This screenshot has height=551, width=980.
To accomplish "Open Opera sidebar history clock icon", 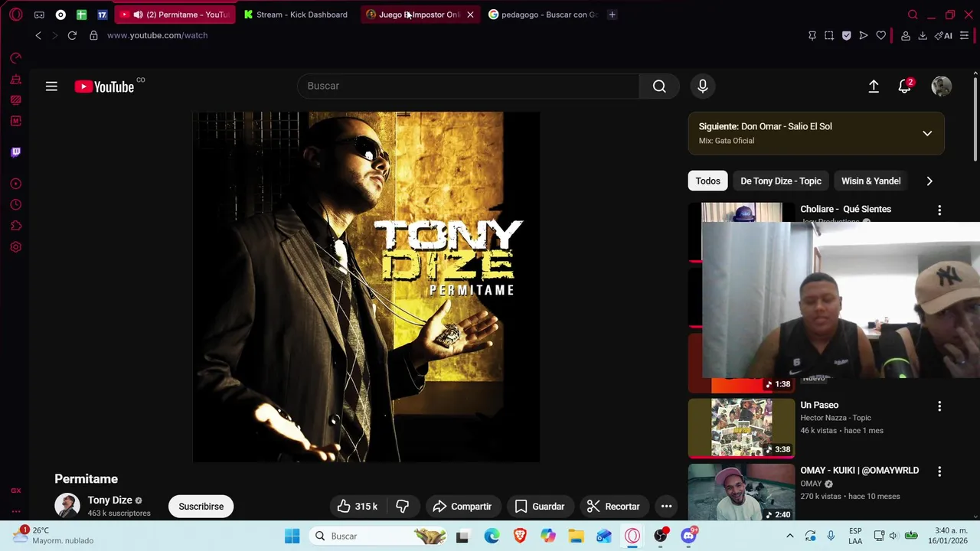I will pos(15,205).
